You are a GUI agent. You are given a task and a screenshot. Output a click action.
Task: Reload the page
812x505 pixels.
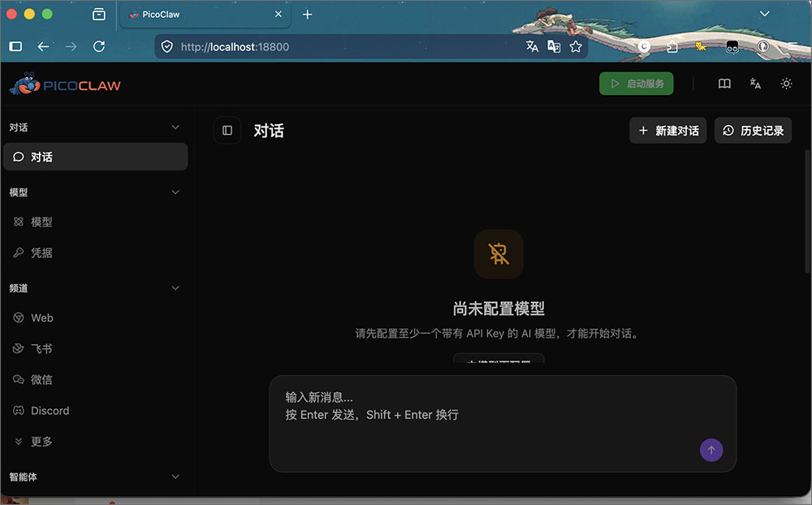(x=99, y=46)
